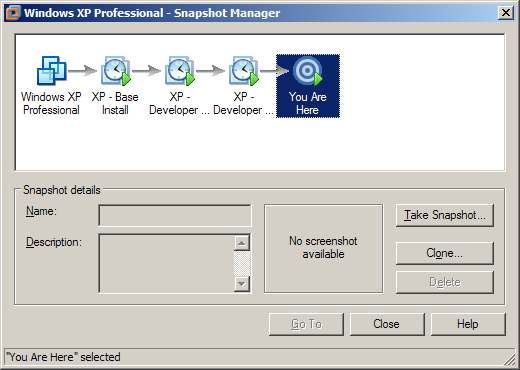This screenshot has width=520, height=370.
Task: Select the XP - Base Install snapshot icon
Action: click(116, 71)
